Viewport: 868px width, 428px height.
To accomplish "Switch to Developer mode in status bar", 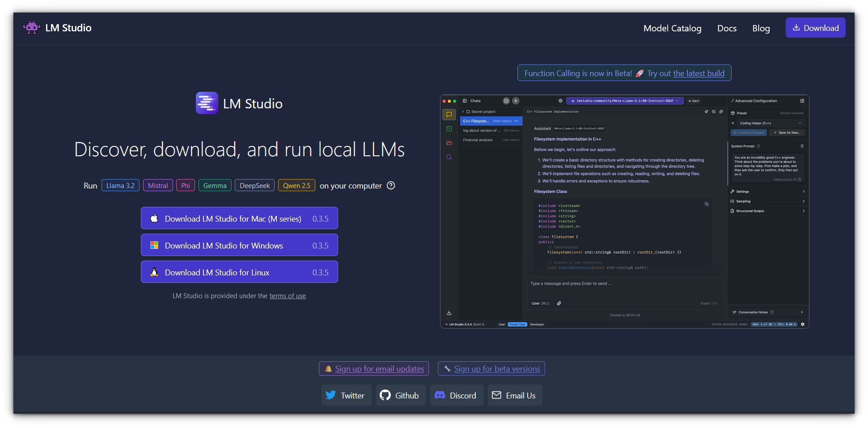I will [x=537, y=325].
